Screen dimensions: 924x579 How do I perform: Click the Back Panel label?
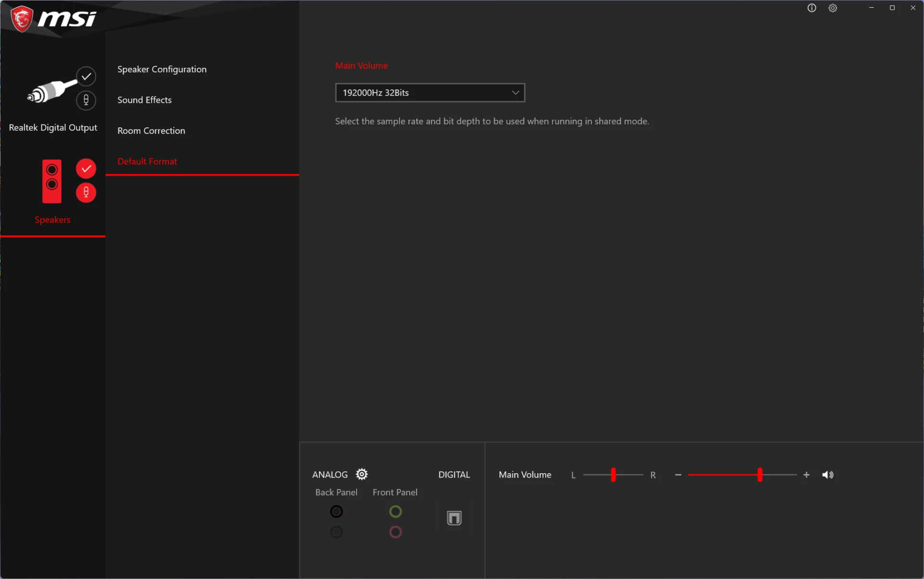pos(336,492)
